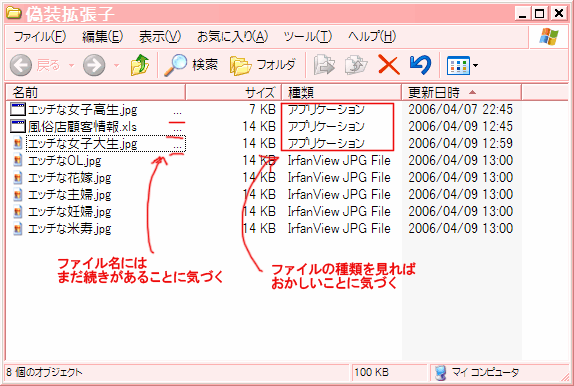Click the title bar folder icon
Image resolution: width=574 pixels, height=386 pixels.
pyautogui.click(x=14, y=13)
